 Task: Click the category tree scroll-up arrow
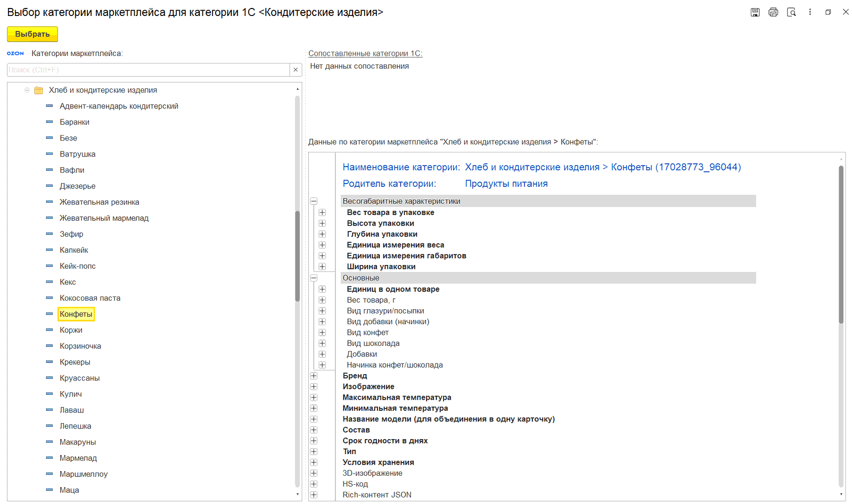point(297,88)
